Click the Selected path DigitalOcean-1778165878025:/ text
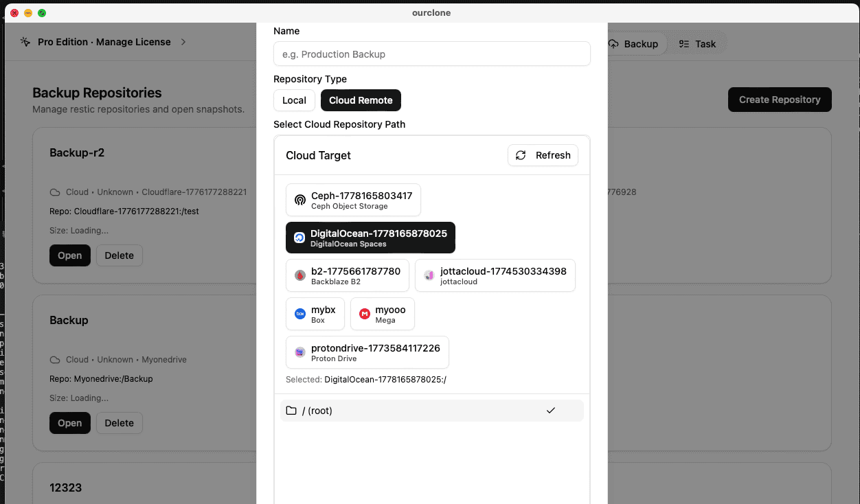The image size is (860, 504). (x=385, y=379)
